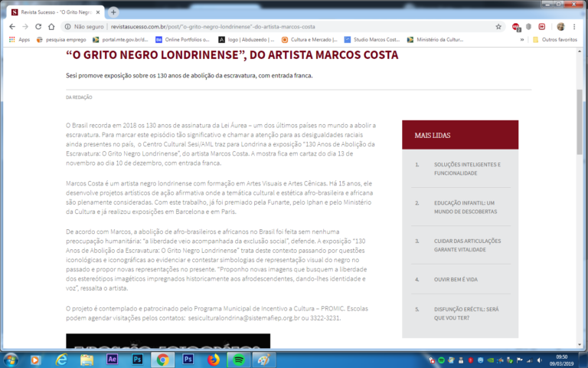
Task: Click the Windows Start button
Action: [12, 359]
